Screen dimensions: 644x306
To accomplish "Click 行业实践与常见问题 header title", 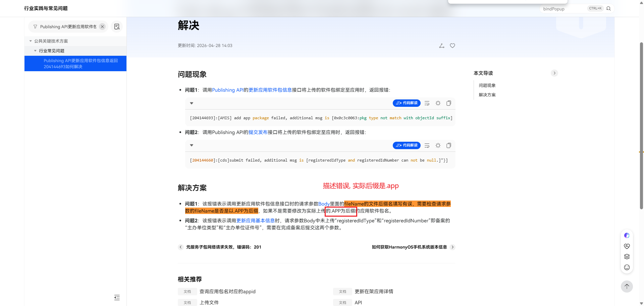I will click(46, 8).
